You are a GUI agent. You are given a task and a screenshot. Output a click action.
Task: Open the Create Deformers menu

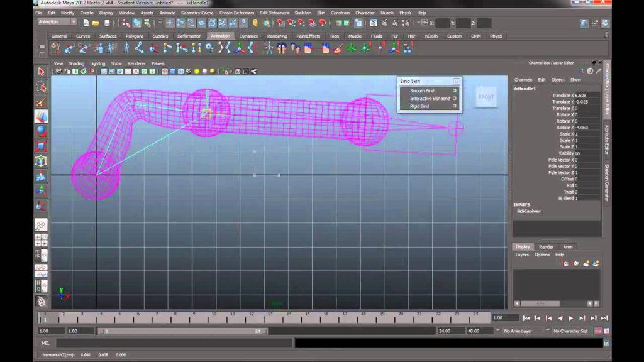pos(236,13)
